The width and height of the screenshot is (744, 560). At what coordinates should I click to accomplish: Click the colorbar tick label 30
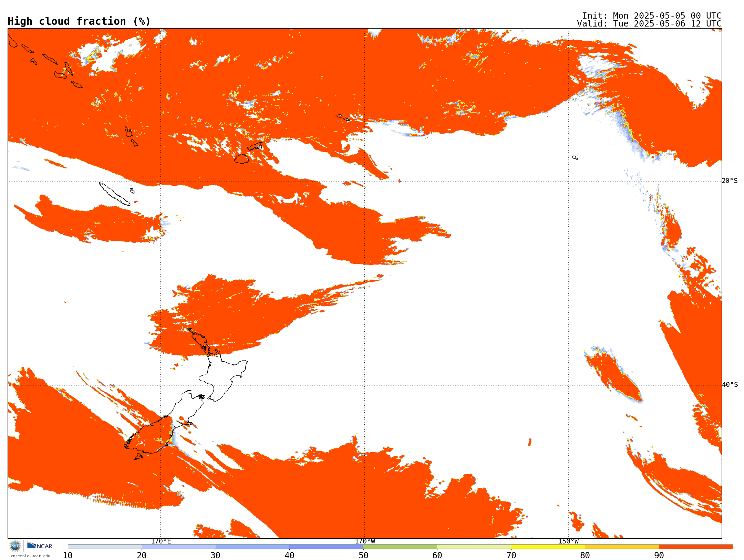click(x=216, y=555)
